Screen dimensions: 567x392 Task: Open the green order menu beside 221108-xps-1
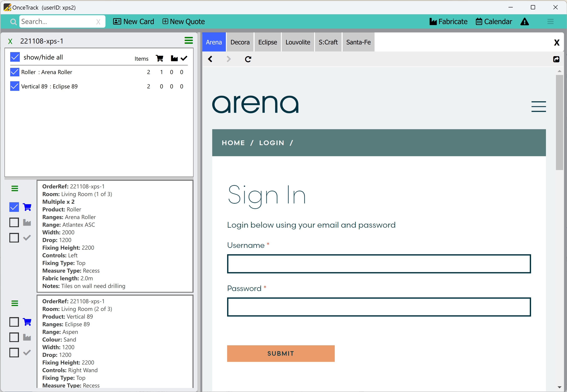coord(189,41)
